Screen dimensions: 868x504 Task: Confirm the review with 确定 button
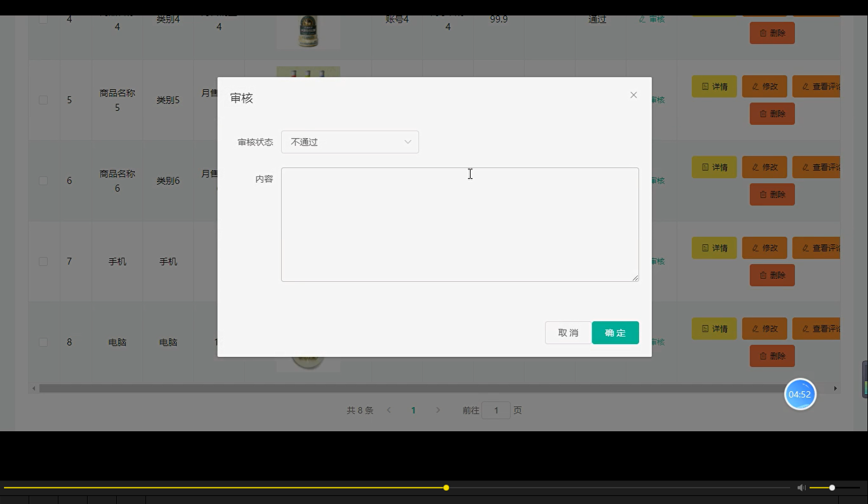coord(615,333)
